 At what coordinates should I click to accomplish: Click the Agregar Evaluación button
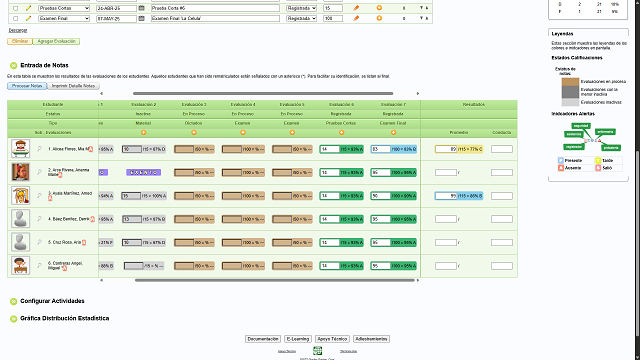pos(56,41)
